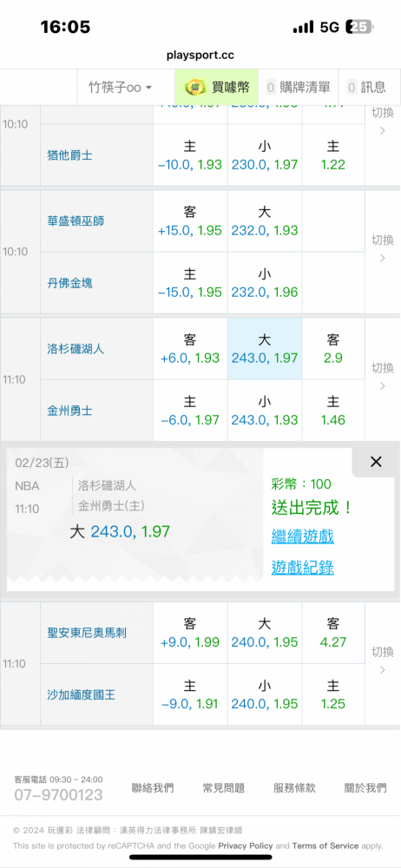Open the 遊戲紀錄 link
Image resolution: width=401 pixels, height=868 pixels.
pos(302,567)
